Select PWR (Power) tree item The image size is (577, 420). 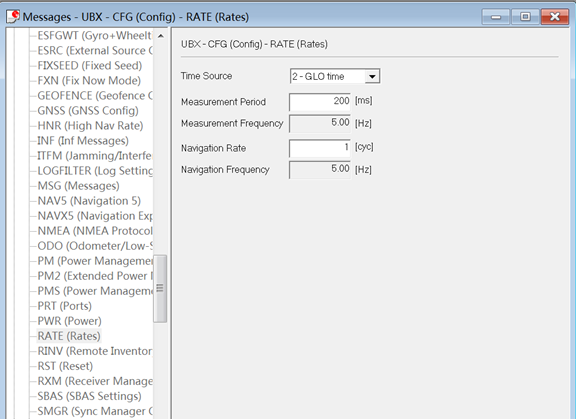pos(69,322)
